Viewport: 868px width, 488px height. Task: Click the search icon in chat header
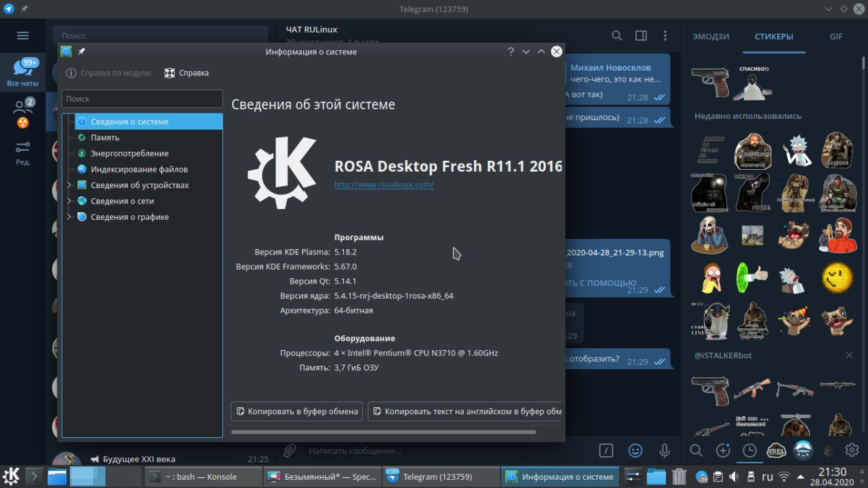[x=616, y=35]
